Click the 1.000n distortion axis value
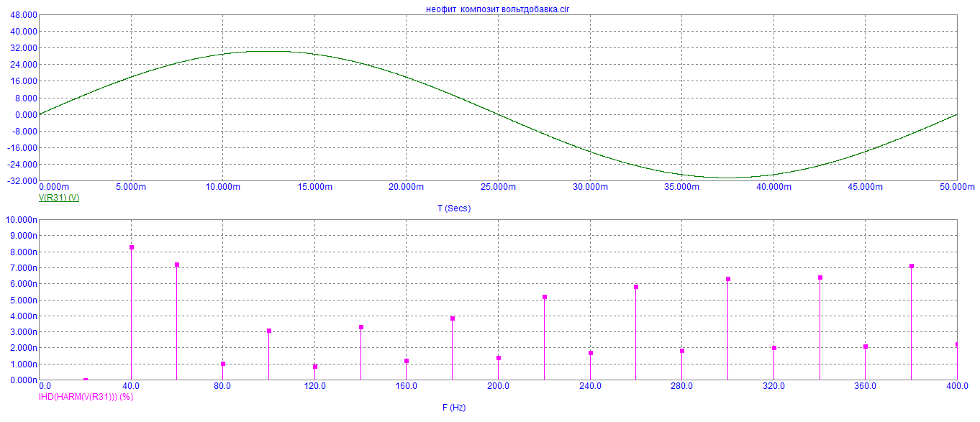The height and width of the screenshot is (422, 980). coord(24,364)
